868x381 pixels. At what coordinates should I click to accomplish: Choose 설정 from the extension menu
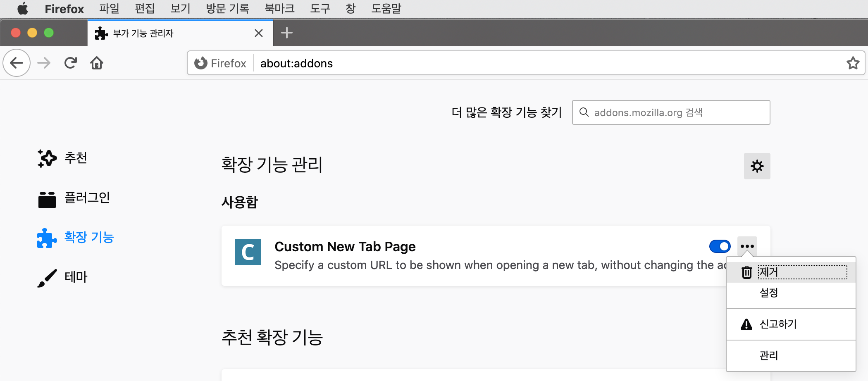tap(791, 293)
